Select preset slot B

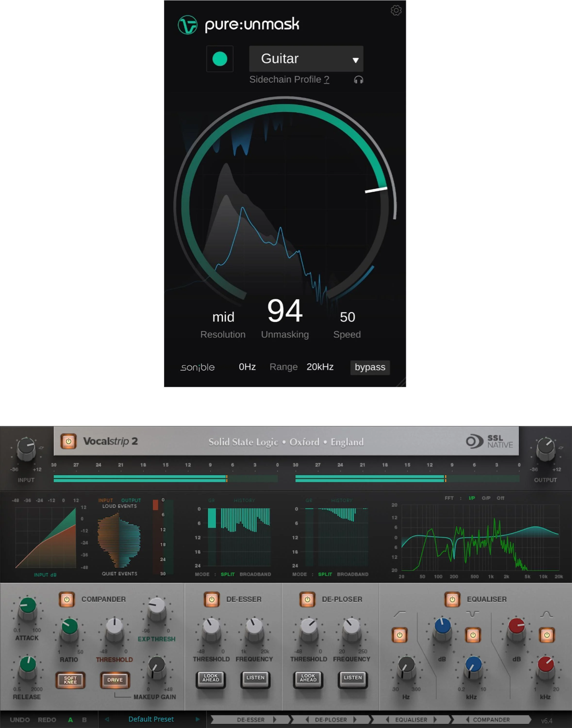[84, 720]
